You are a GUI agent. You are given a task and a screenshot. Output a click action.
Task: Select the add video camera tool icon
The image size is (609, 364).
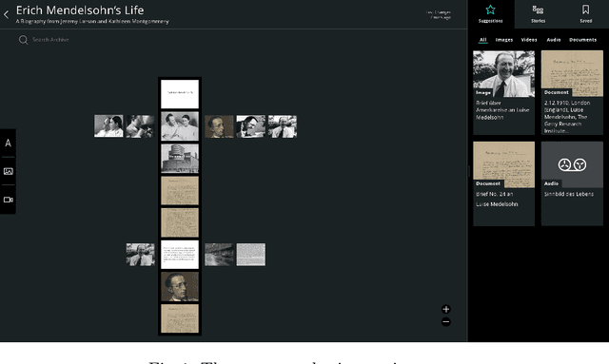9,200
